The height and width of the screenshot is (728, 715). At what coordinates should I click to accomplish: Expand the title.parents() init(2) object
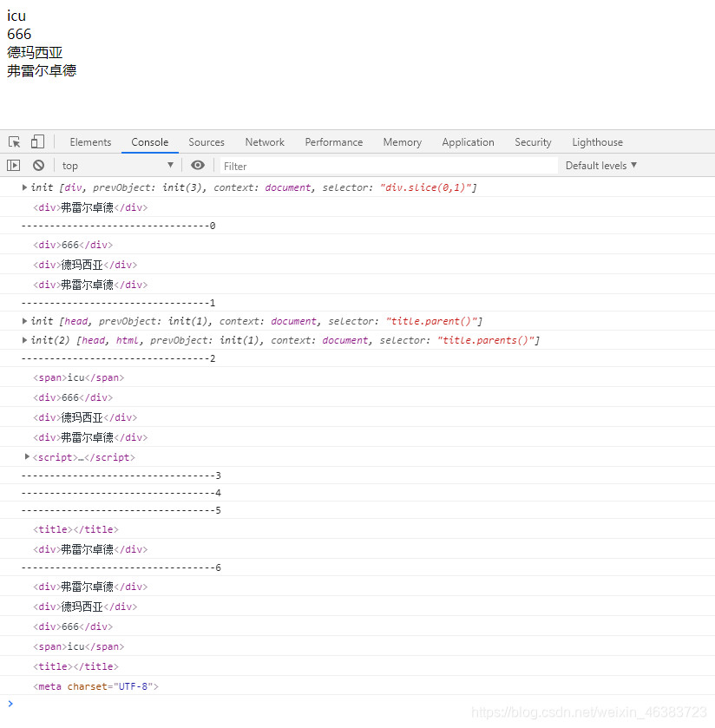coord(24,340)
